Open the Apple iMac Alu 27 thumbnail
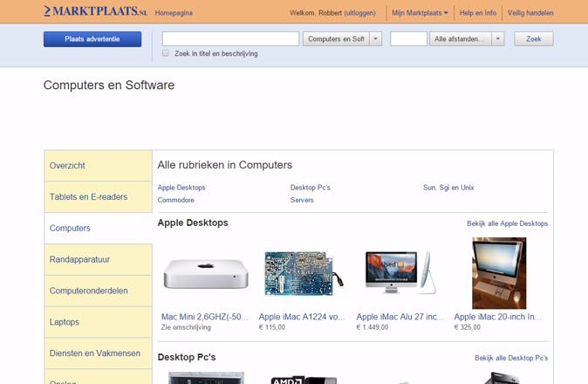 400,272
